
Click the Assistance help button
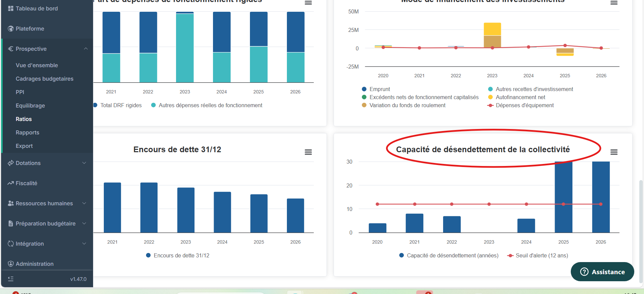click(602, 272)
